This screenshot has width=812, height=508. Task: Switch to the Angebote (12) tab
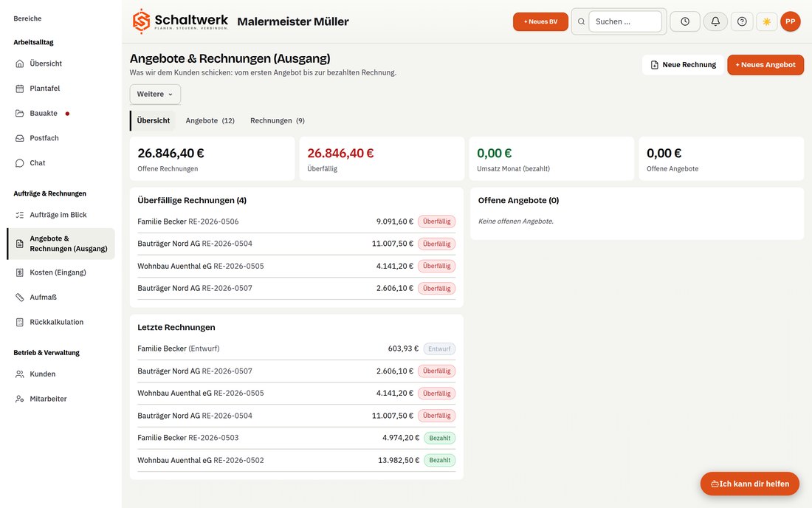210,120
